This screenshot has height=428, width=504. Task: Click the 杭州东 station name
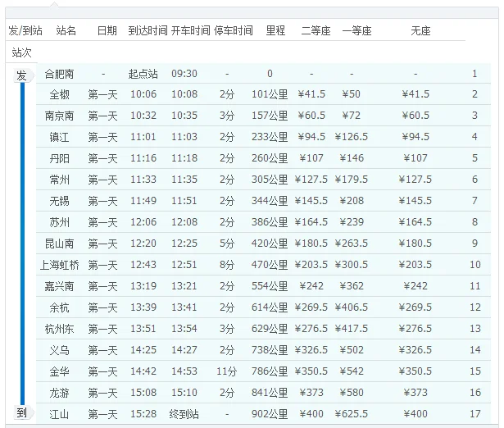click(x=59, y=329)
